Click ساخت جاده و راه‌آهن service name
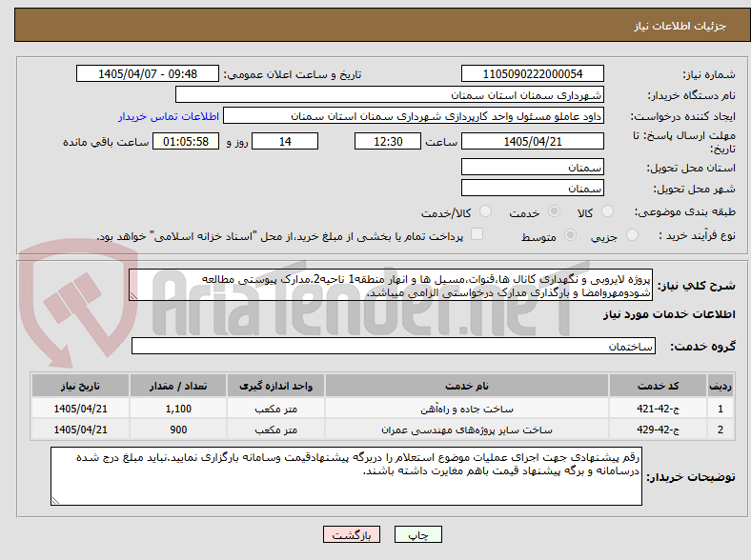Screen dimensions: 751x560 tap(466, 409)
